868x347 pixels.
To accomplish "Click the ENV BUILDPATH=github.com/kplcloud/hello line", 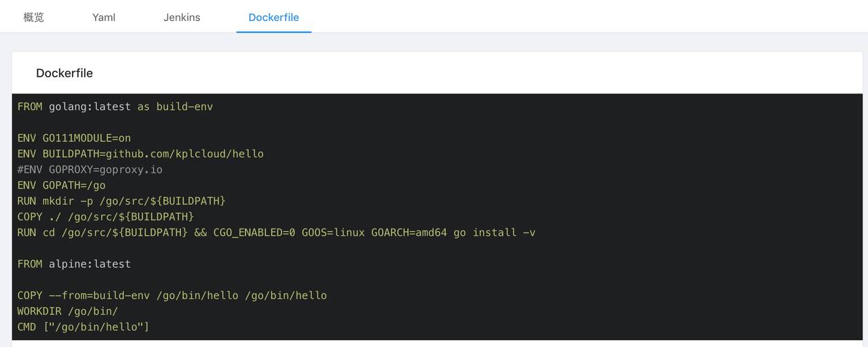I will [140, 154].
